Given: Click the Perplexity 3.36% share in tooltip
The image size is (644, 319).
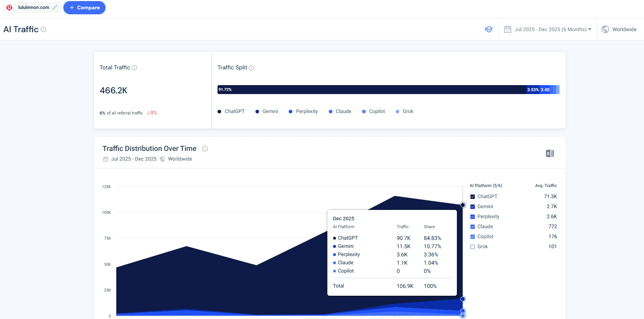Looking at the screenshot, I should (431, 255).
